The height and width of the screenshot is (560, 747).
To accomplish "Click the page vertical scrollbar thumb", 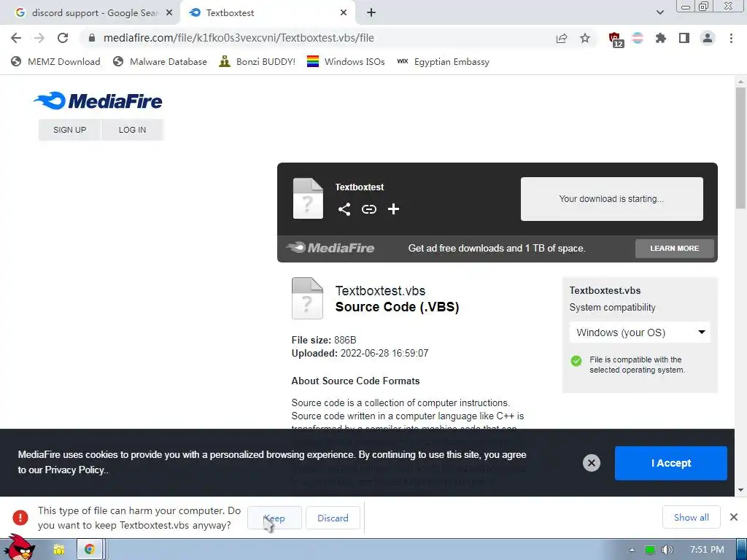I will 740,147.
